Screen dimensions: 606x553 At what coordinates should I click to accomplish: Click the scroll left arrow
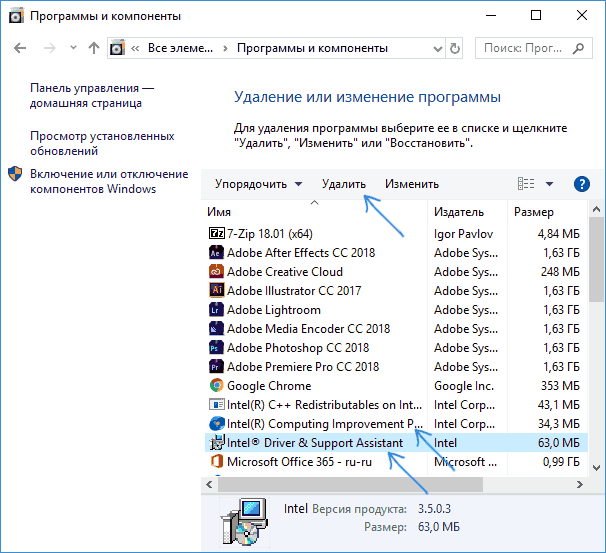coord(209,485)
